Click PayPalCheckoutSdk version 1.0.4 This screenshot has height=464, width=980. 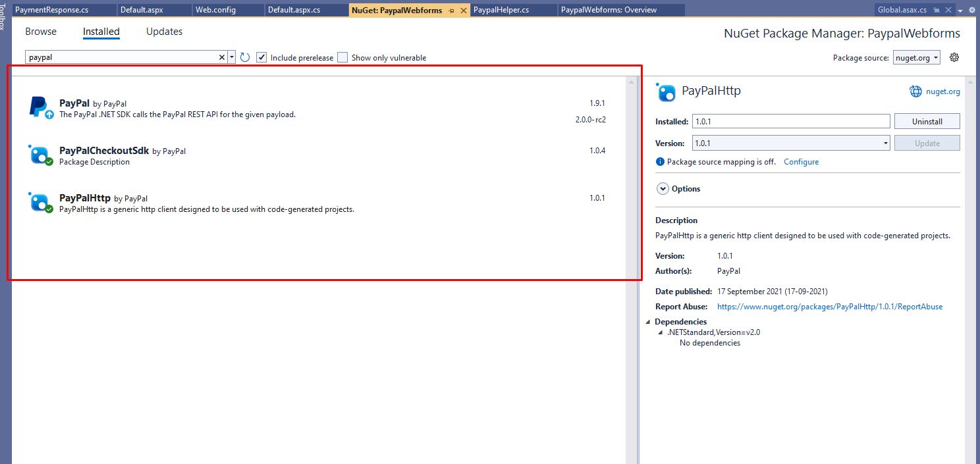(x=597, y=151)
